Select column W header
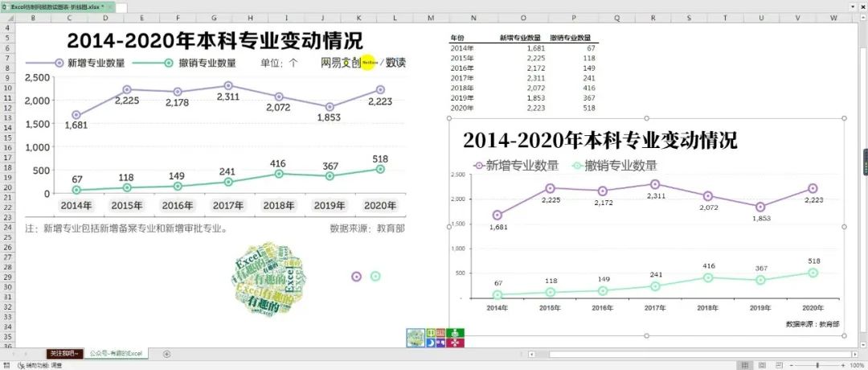The height and width of the screenshot is (370, 868). point(833,18)
